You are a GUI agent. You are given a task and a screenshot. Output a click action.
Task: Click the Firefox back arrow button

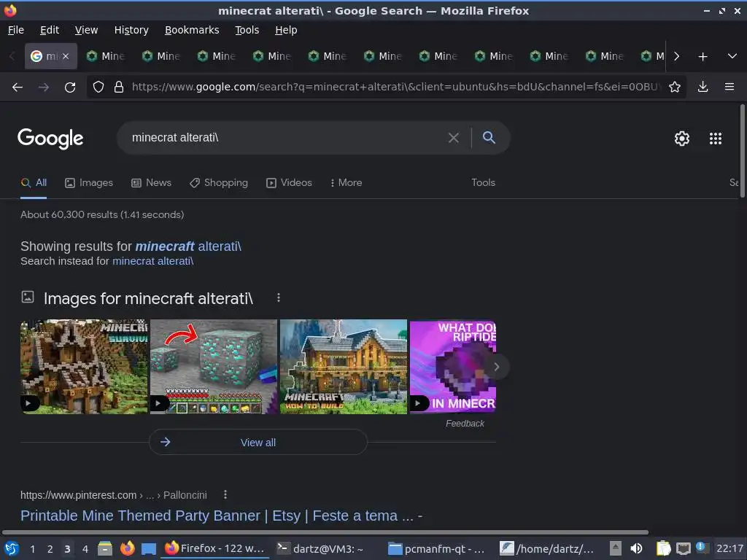click(18, 87)
